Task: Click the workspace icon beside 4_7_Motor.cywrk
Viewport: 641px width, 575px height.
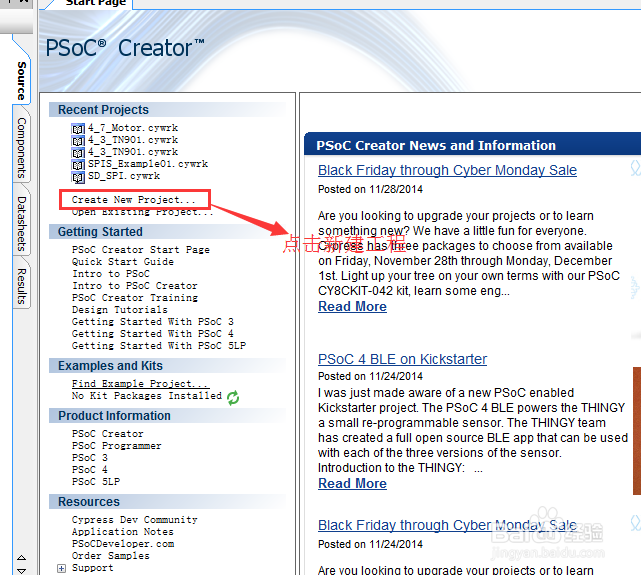Action: [78, 129]
